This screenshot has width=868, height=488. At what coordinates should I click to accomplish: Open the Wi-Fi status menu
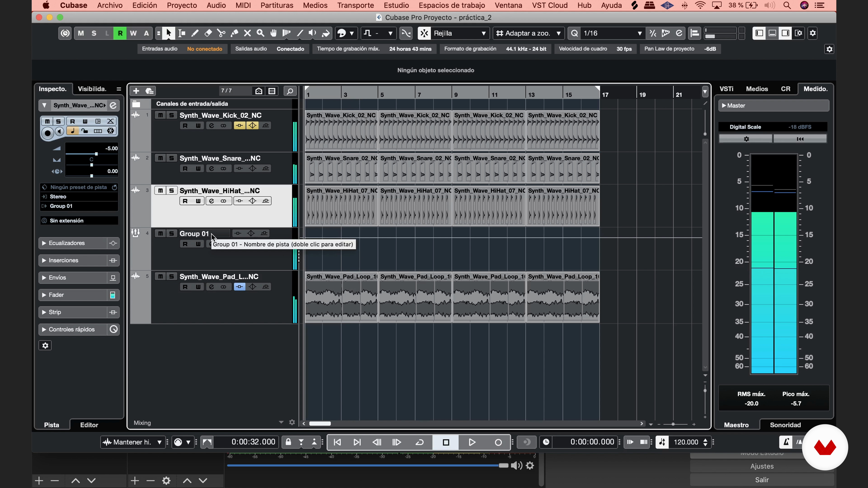pos(700,5)
